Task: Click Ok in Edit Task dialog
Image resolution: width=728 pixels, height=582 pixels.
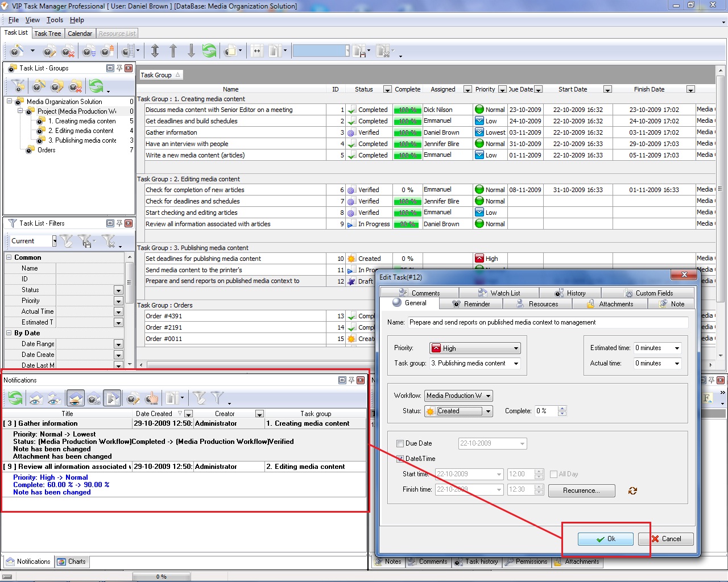Action: click(606, 539)
